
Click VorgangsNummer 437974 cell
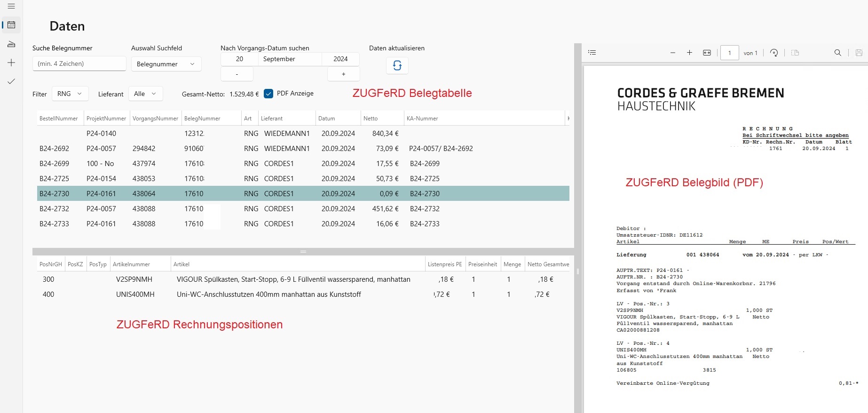tap(144, 164)
